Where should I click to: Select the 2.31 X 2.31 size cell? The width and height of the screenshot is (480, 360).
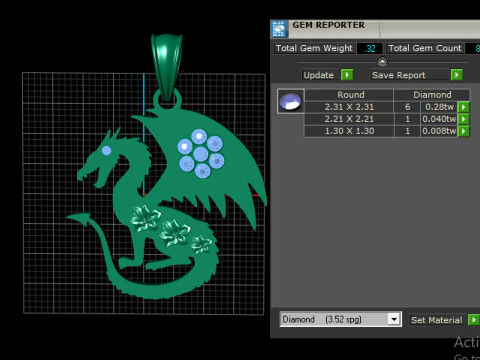[x=349, y=107]
